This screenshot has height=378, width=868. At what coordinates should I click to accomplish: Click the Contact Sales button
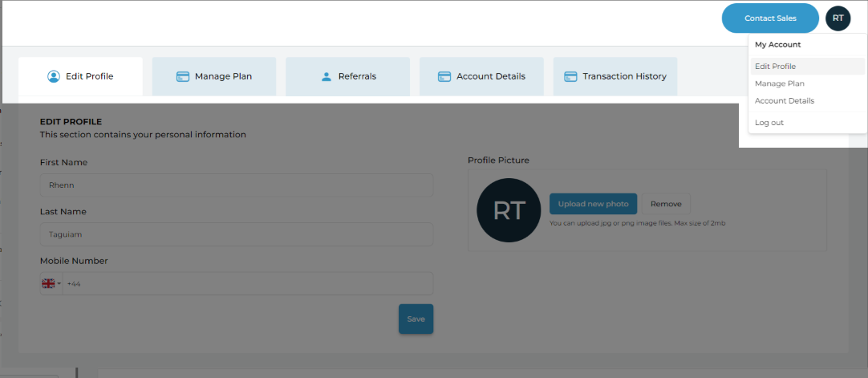pyautogui.click(x=771, y=18)
